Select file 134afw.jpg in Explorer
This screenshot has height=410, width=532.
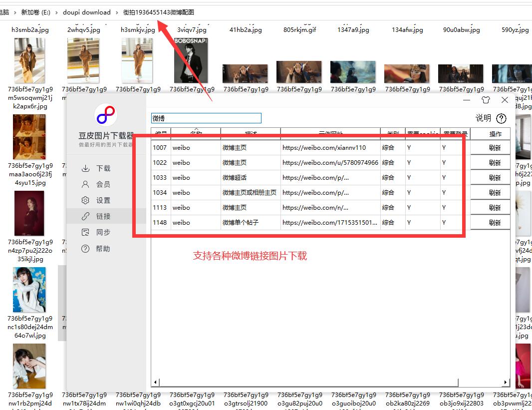pyautogui.click(x=407, y=29)
